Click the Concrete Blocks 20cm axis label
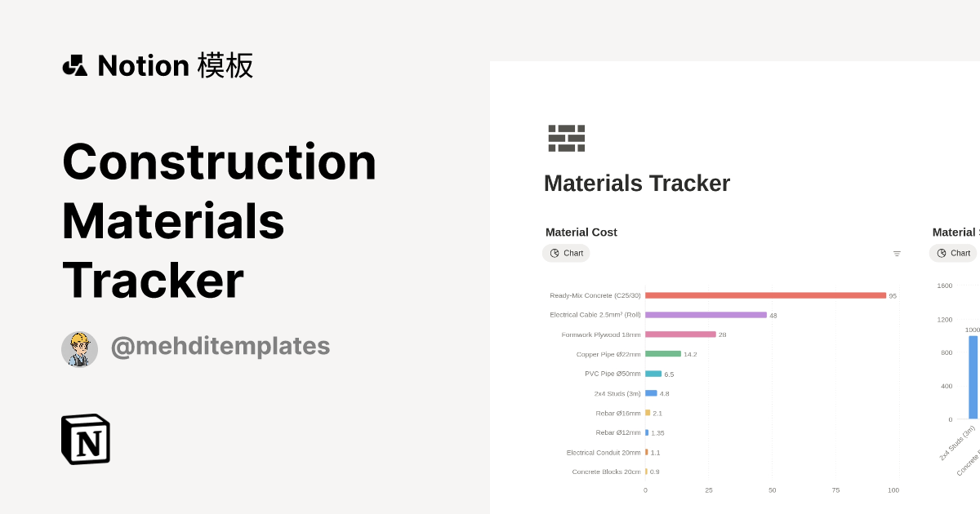The width and height of the screenshot is (980, 514). pos(606,472)
